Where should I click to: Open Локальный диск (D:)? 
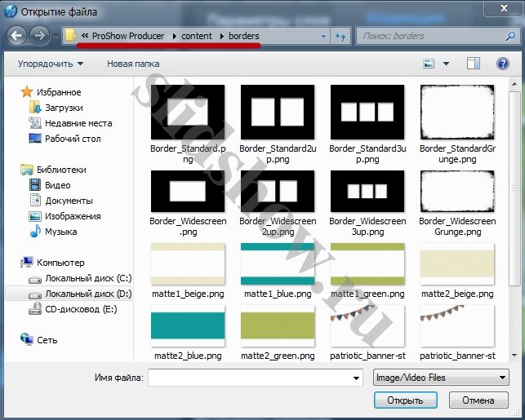[88, 294]
